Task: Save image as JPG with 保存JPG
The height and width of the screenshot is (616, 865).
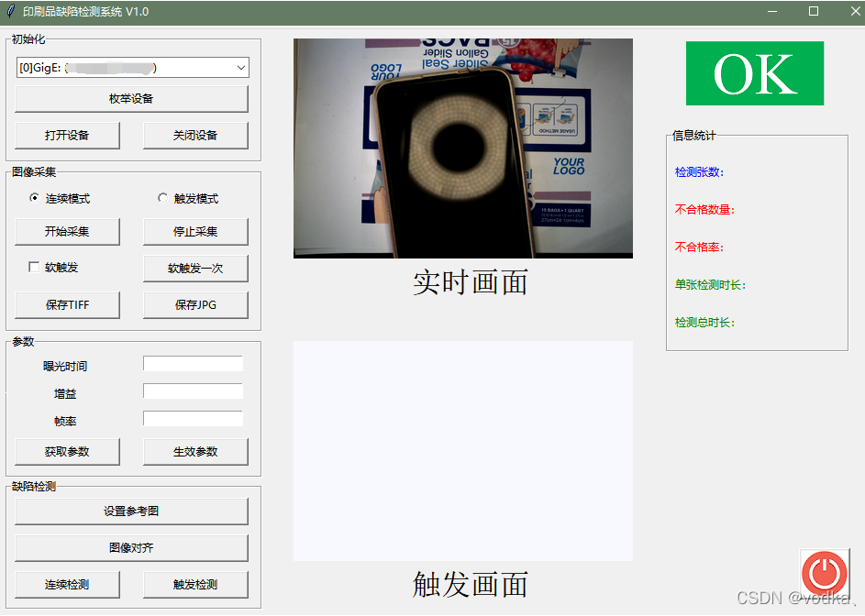Action: point(195,304)
